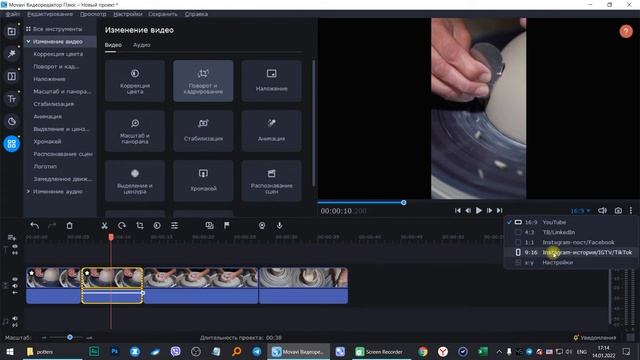Image resolution: width=640 pixels, height=360 pixels.
Task: Click the transition wizard icon
Action: point(209,225)
